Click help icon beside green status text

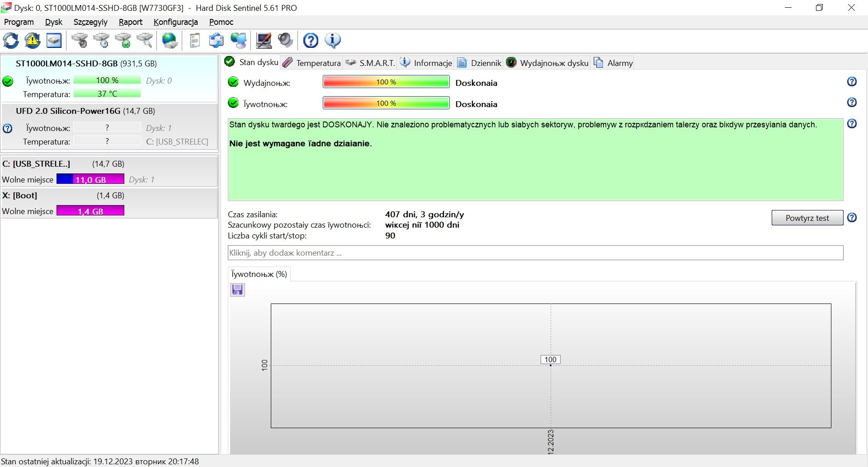852,124
